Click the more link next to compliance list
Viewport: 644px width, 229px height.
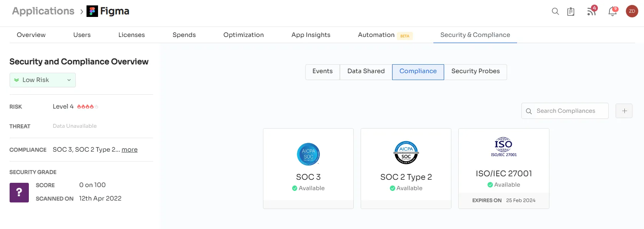coord(130,150)
